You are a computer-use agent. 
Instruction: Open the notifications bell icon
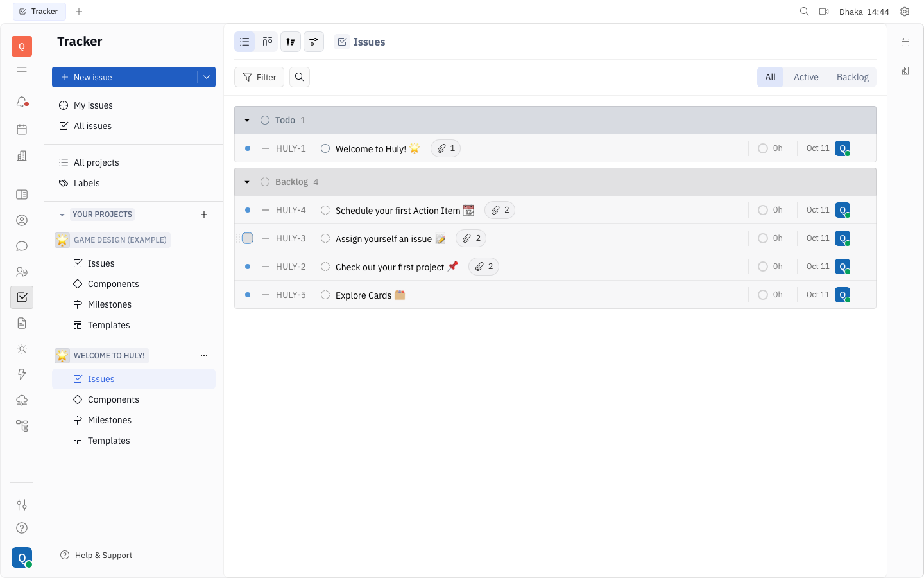(x=22, y=102)
